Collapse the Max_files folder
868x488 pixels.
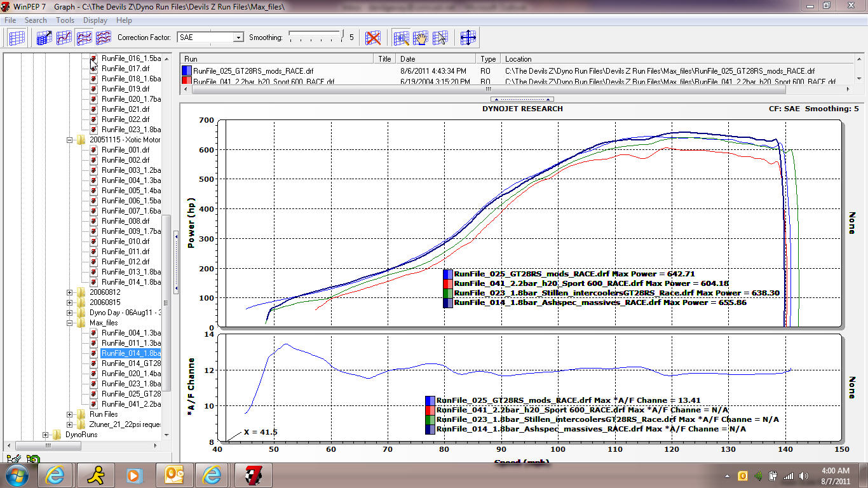point(70,323)
